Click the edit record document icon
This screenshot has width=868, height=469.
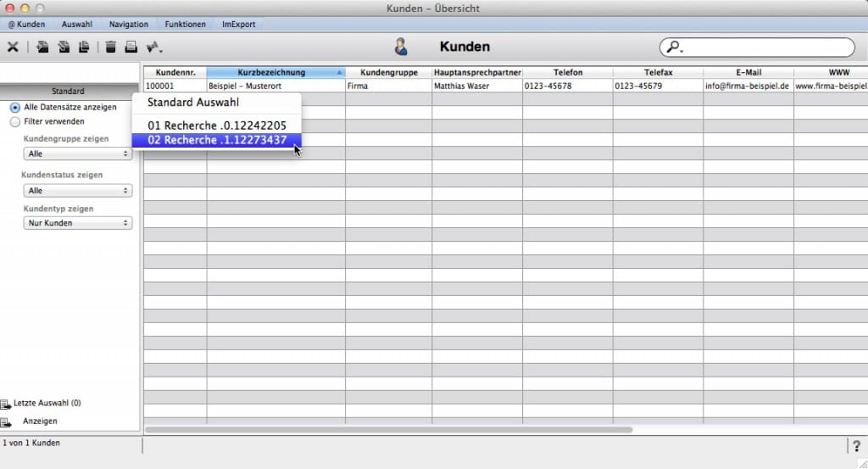[64, 47]
